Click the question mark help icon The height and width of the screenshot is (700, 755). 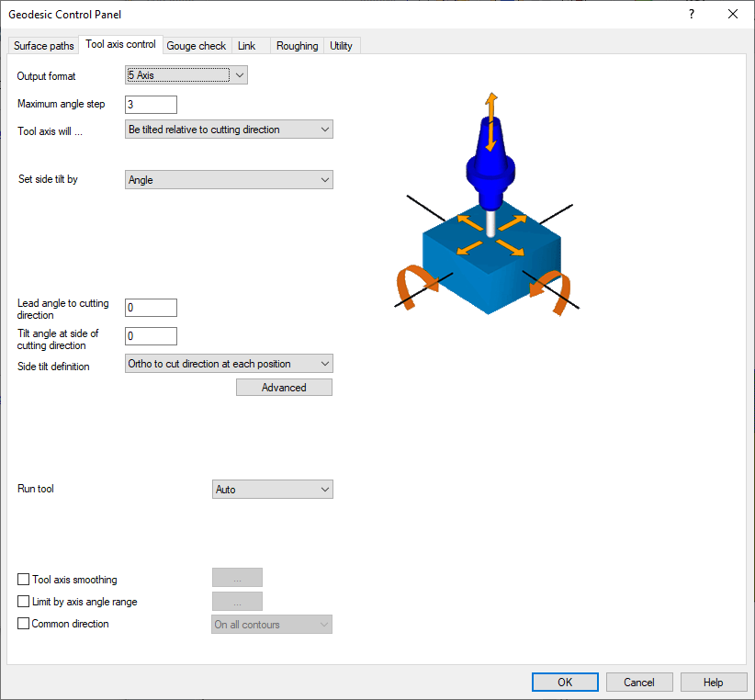[692, 14]
